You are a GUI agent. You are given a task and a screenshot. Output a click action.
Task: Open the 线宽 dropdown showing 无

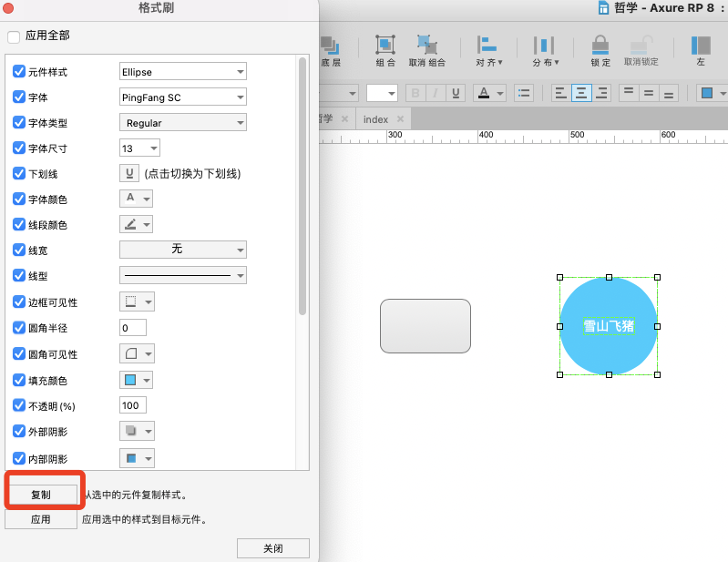tap(183, 250)
